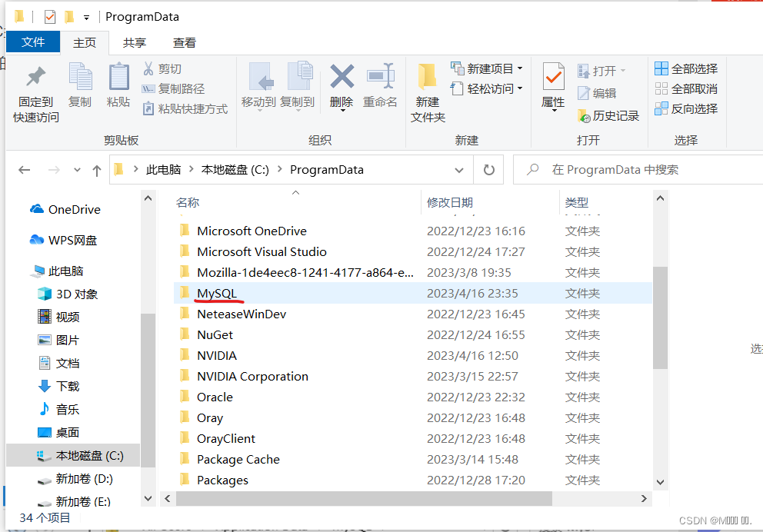Screen dimensions: 763x532
Task: Go back with the left arrow
Action: click(x=25, y=170)
